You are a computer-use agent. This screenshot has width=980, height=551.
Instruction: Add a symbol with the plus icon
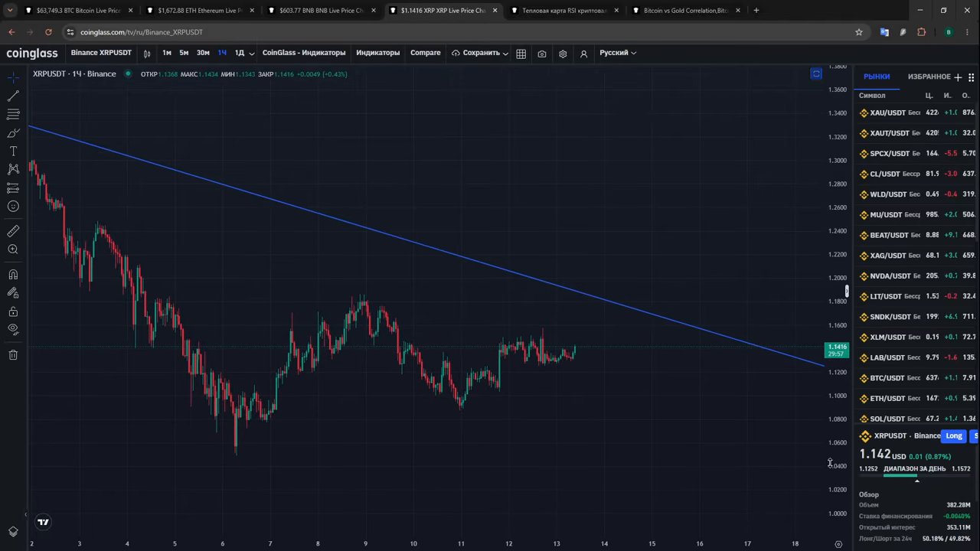pos(958,77)
